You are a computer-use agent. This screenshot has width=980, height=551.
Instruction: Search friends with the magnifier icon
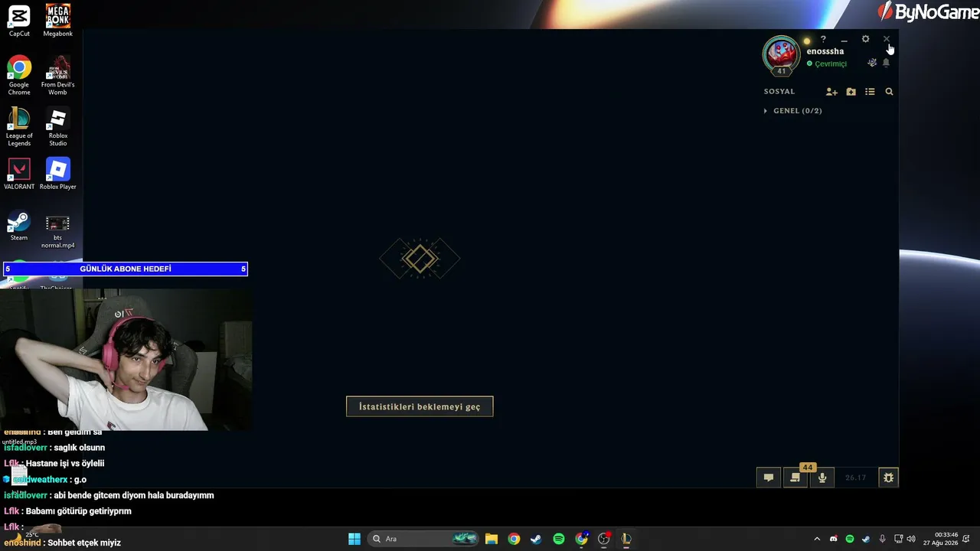[x=889, y=92]
